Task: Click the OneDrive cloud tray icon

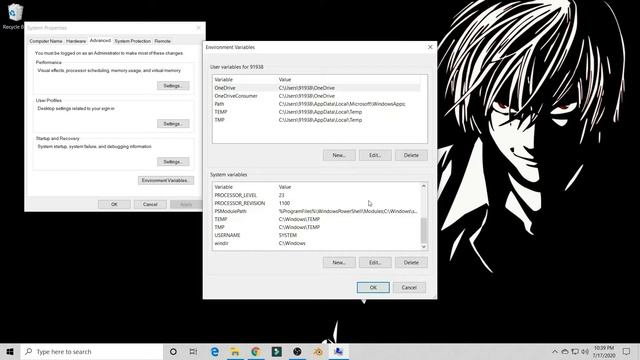Action: (x=565, y=351)
